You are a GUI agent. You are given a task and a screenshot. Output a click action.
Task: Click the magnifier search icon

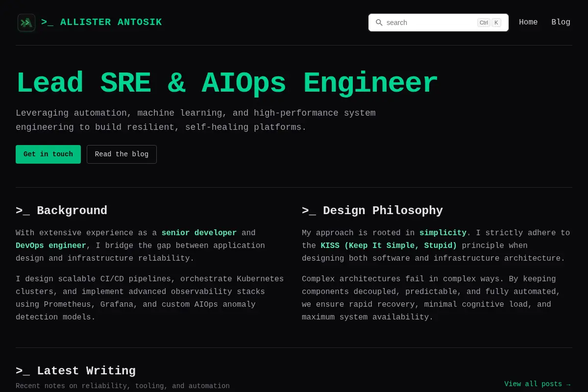tap(379, 23)
